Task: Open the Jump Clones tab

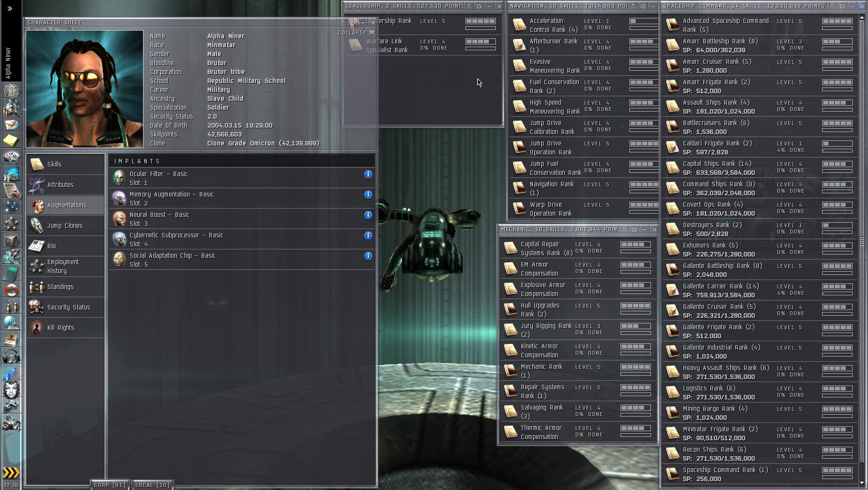Action: (65, 225)
